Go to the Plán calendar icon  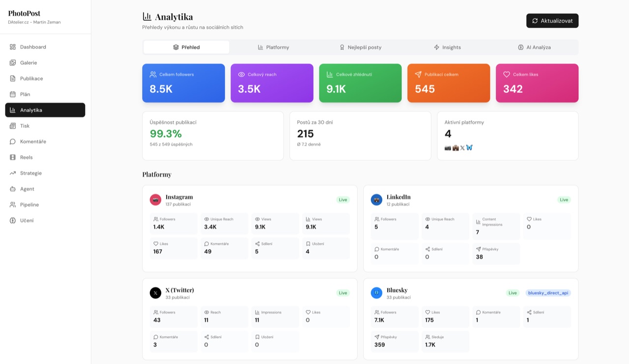(x=13, y=94)
